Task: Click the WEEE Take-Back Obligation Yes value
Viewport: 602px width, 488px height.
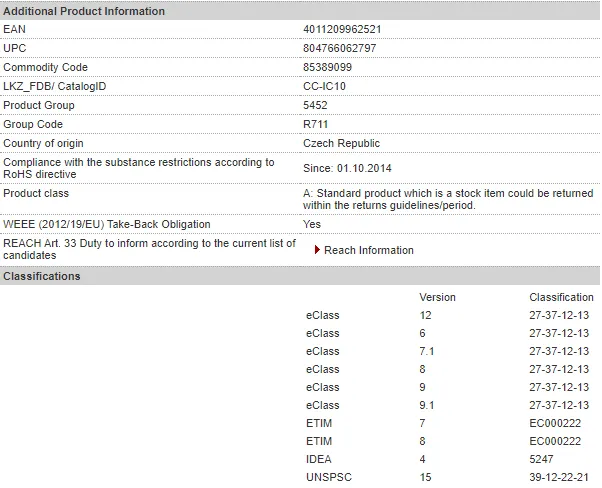Action: point(312,224)
